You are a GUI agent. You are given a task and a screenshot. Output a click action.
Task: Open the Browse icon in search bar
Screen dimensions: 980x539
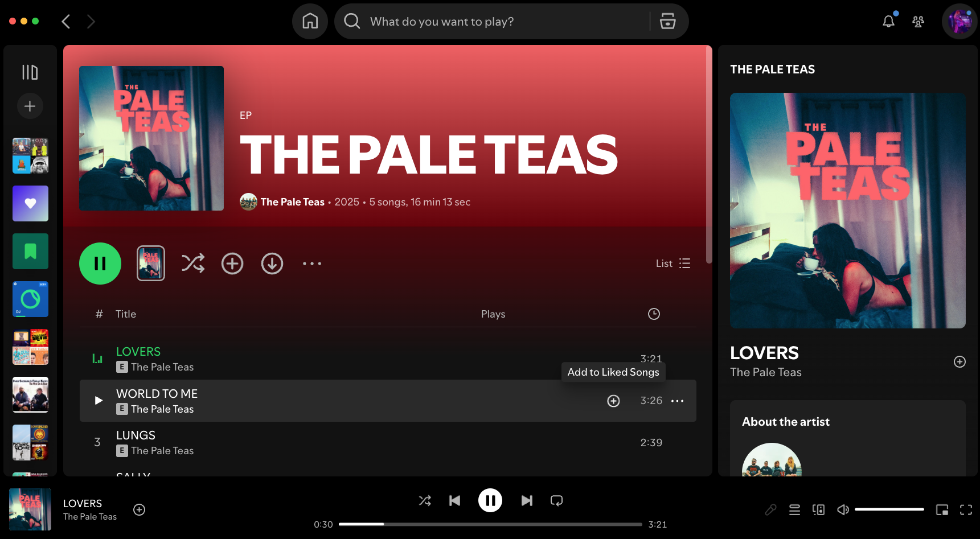[x=667, y=22]
